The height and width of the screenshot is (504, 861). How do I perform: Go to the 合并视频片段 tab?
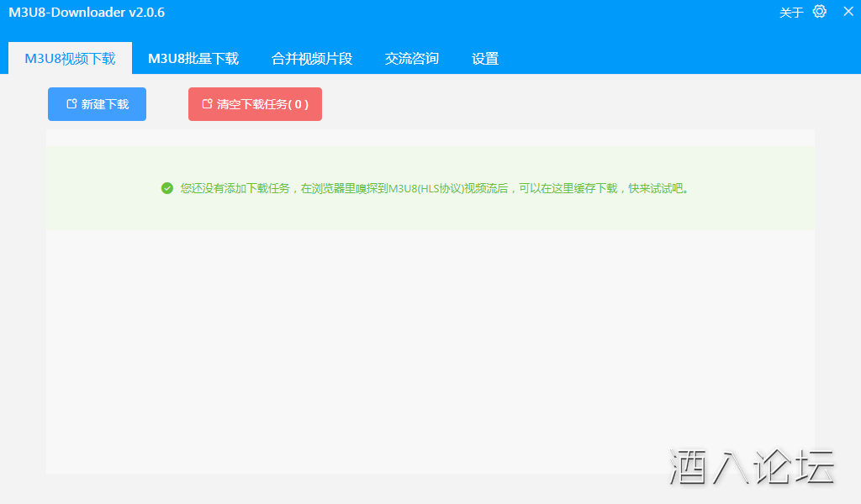(312, 59)
